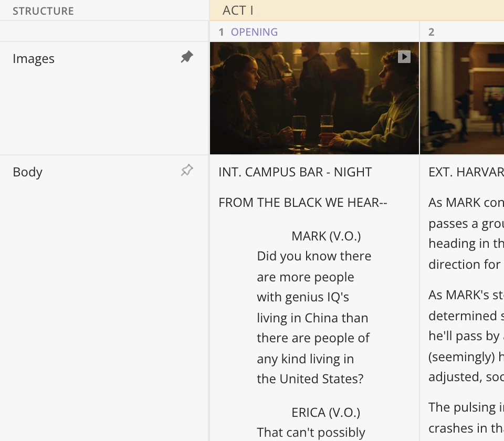Open the campus bar scene thumbnail
This screenshot has width=504, height=441.
314,98
